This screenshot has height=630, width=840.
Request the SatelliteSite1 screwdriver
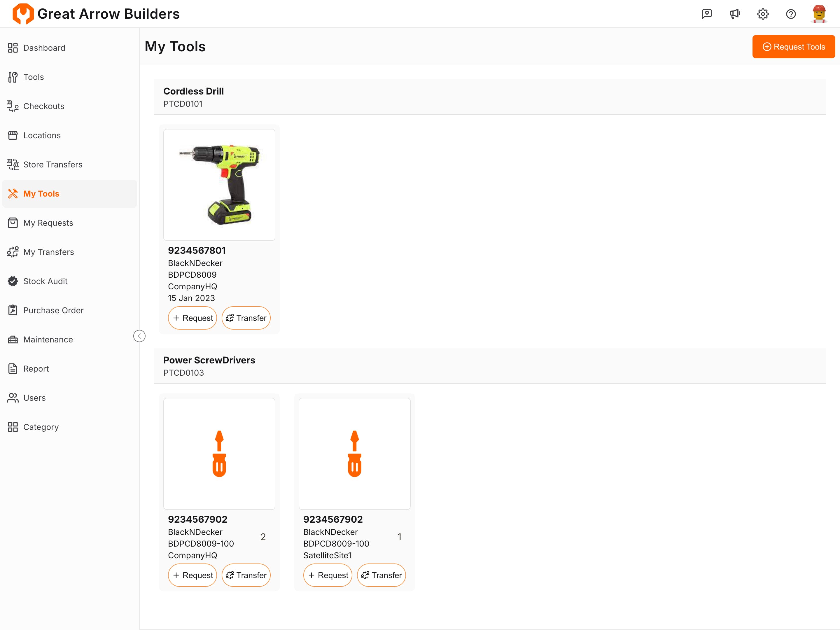point(328,575)
